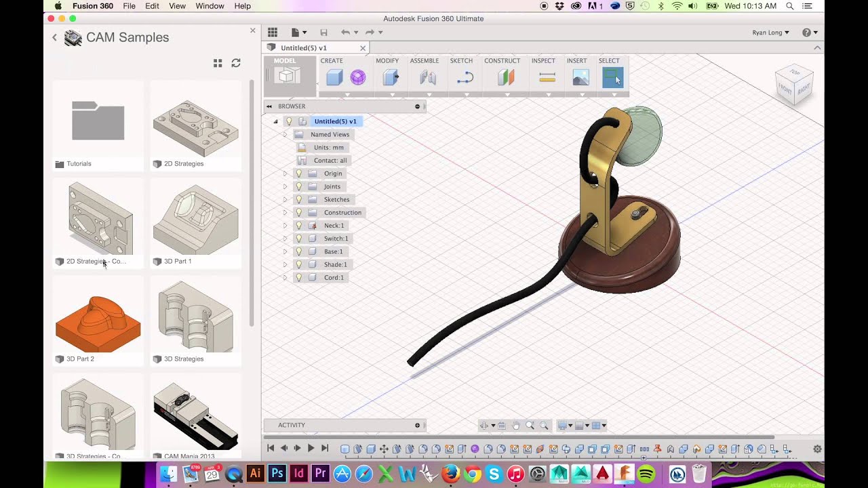Open the INSPECT menu
The height and width of the screenshot is (488, 868).
pos(543,60)
